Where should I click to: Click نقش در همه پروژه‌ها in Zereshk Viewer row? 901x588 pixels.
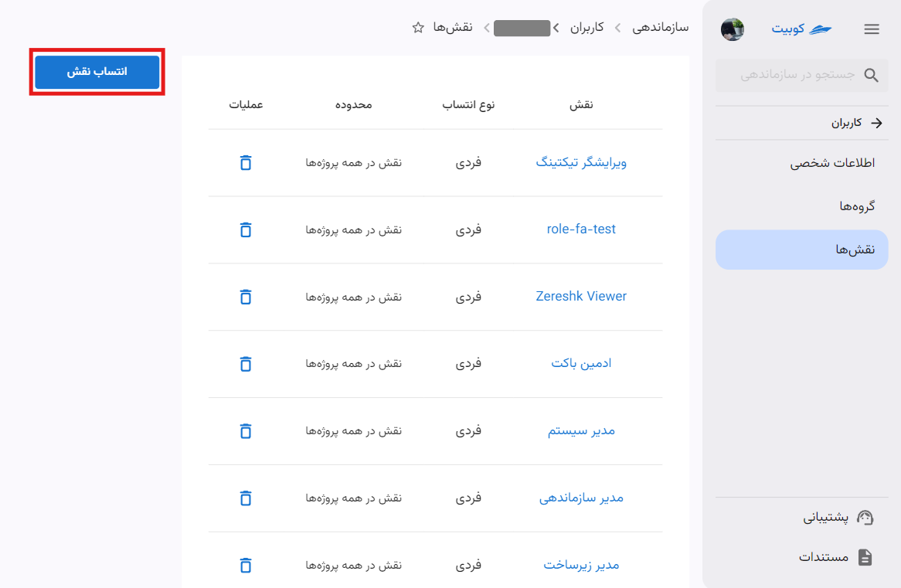pyautogui.click(x=353, y=297)
